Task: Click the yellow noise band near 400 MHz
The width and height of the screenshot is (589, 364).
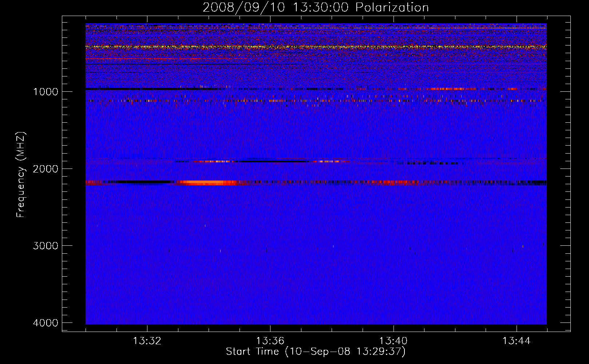Action: click(x=316, y=47)
